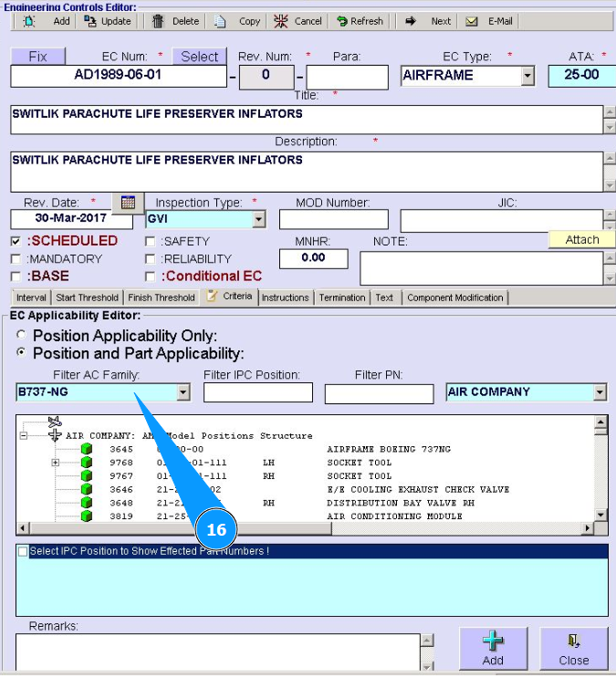Uncheck the SCHEDULED checkbox
Viewport: 616px width, 678px height.
[16, 241]
